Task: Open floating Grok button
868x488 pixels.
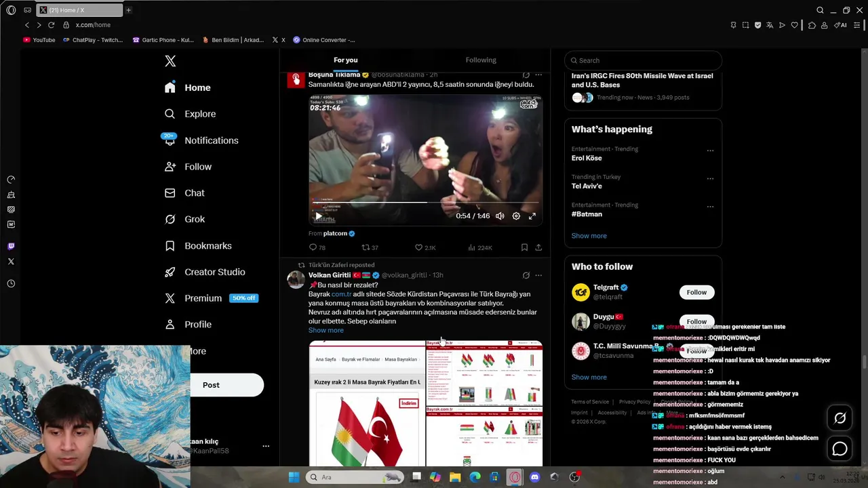Action: pyautogui.click(x=840, y=418)
